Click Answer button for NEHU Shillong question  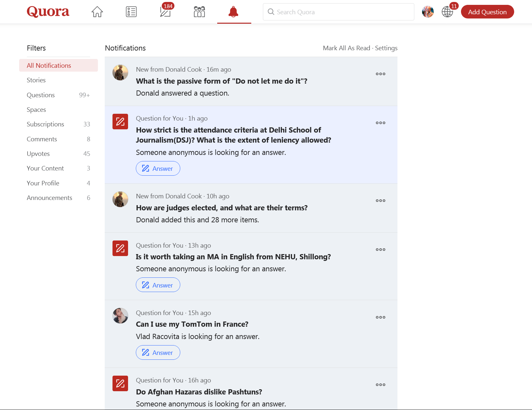tap(158, 285)
